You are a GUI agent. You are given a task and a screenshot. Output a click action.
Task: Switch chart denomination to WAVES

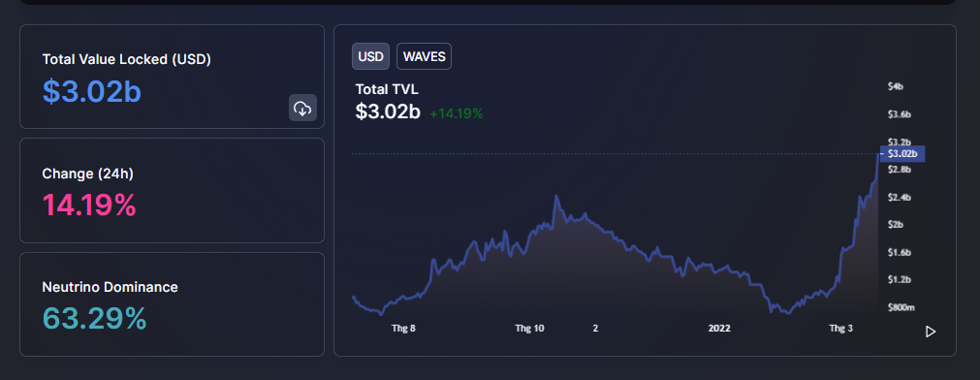pyautogui.click(x=425, y=56)
